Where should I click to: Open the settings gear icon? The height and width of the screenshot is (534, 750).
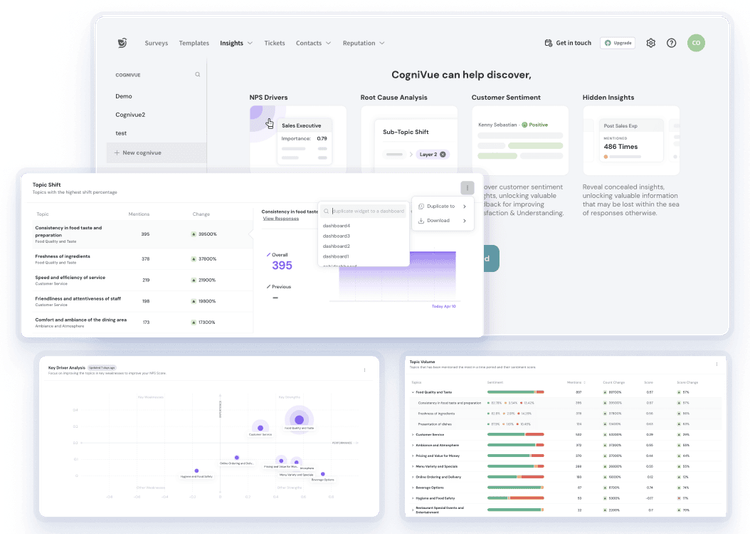651,43
